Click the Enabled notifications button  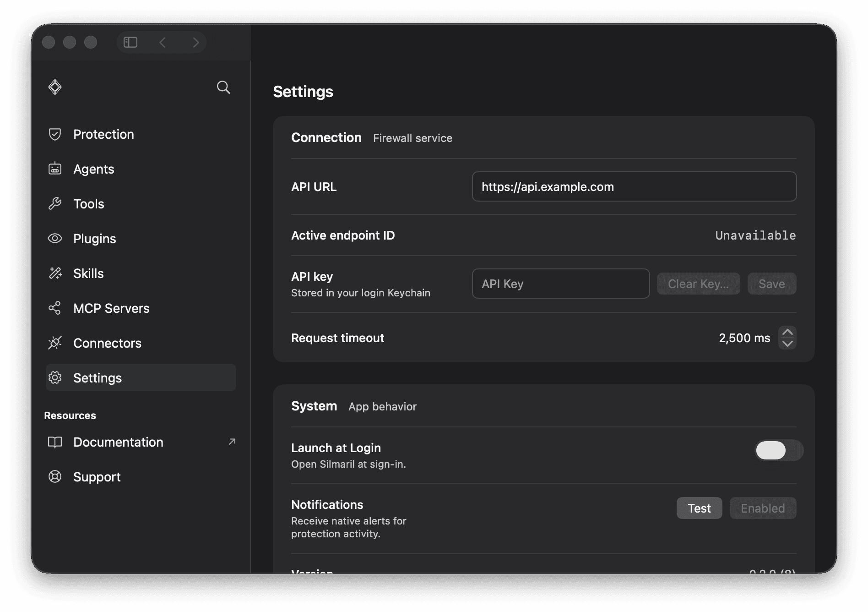point(763,508)
